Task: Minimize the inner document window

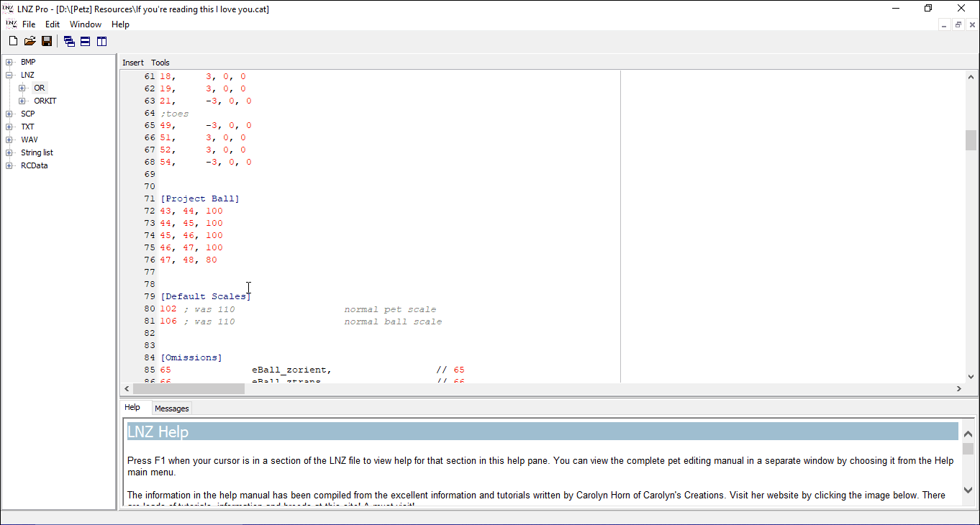Action: point(945,24)
